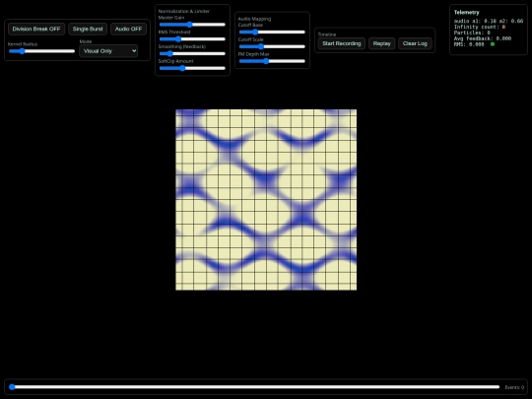This screenshot has height=399, width=532.
Task: Click the Start Recording button
Action: [341, 43]
